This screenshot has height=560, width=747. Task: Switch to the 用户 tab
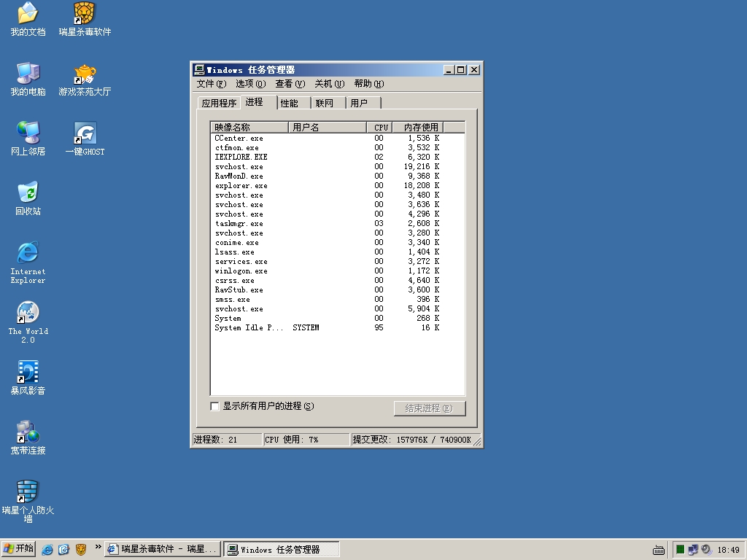(363, 103)
